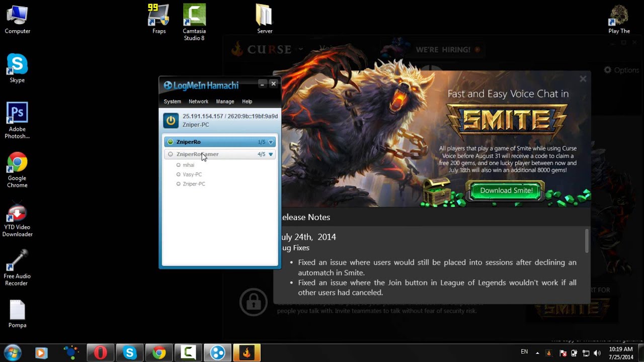Minimize the LogMeIn Hamachi window
This screenshot has height=362, width=644.
coord(262,84)
